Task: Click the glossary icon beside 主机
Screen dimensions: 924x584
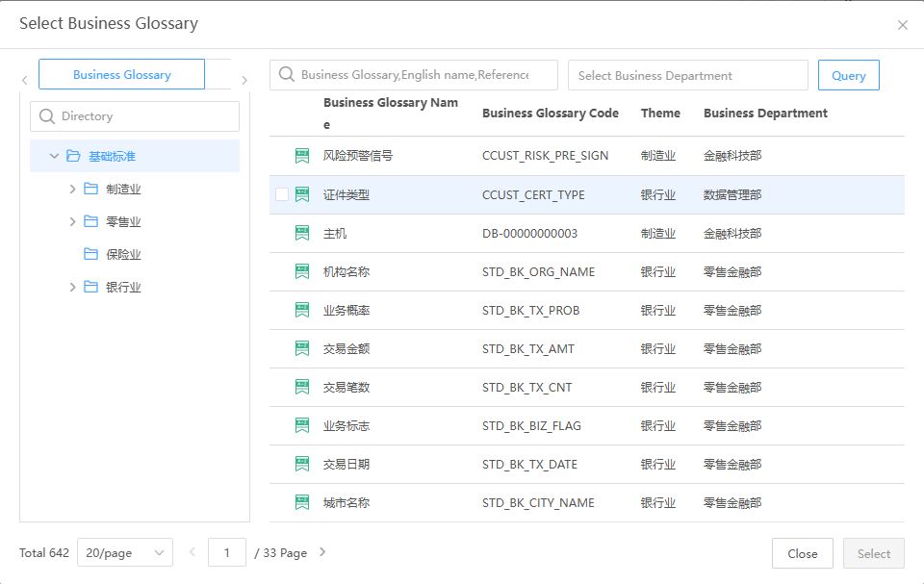Action: tap(301, 234)
